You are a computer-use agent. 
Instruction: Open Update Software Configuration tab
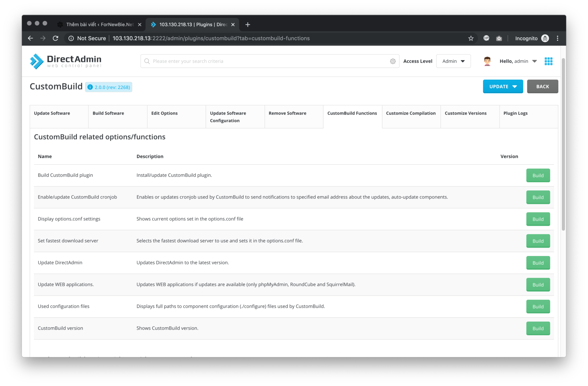235,117
